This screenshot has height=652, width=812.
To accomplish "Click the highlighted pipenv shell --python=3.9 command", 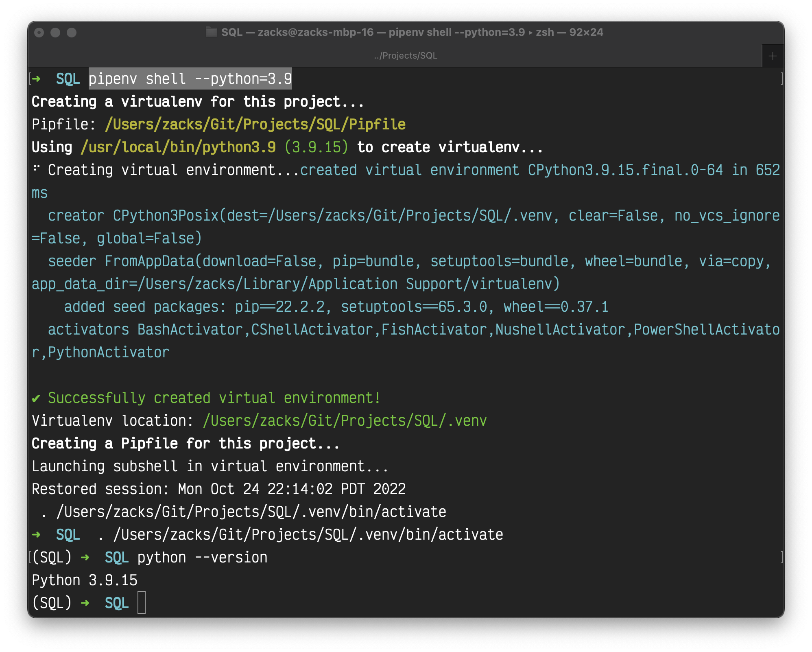I will (x=190, y=79).
